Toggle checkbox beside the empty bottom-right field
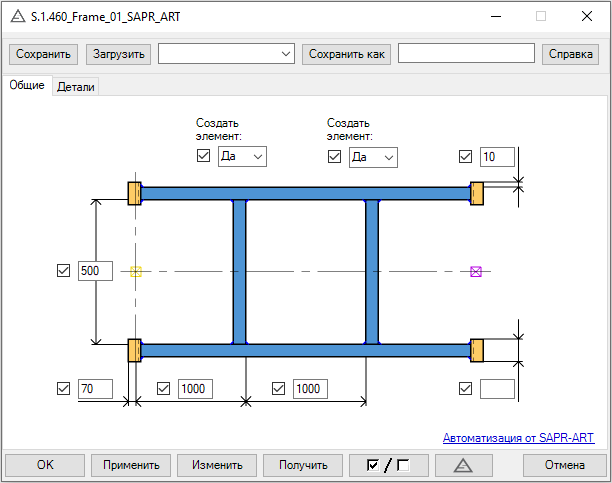Screen dimensions: 612x483 465,389
